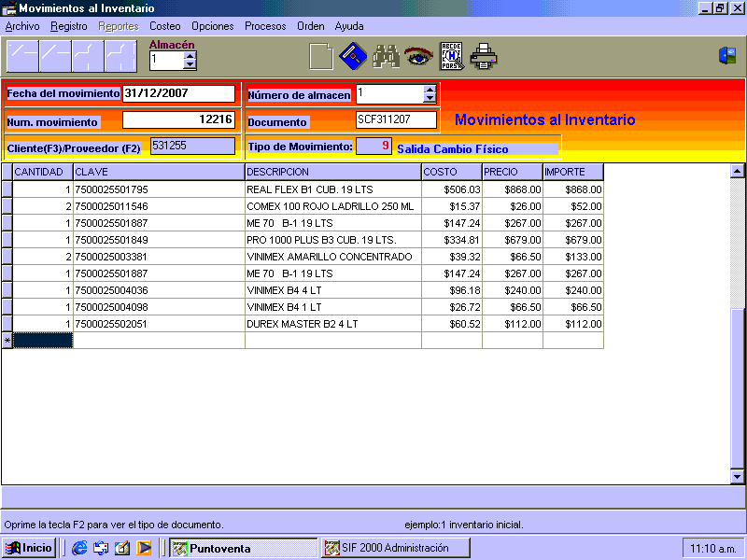Click the binoculars search icon
The width and height of the screenshot is (747, 560).
pyautogui.click(x=386, y=57)
